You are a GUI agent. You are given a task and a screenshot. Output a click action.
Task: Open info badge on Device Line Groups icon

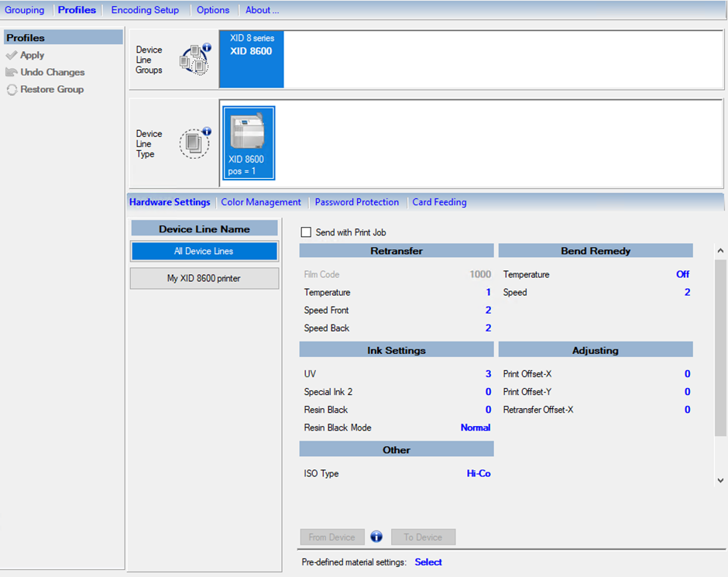(x=207, y=47)
